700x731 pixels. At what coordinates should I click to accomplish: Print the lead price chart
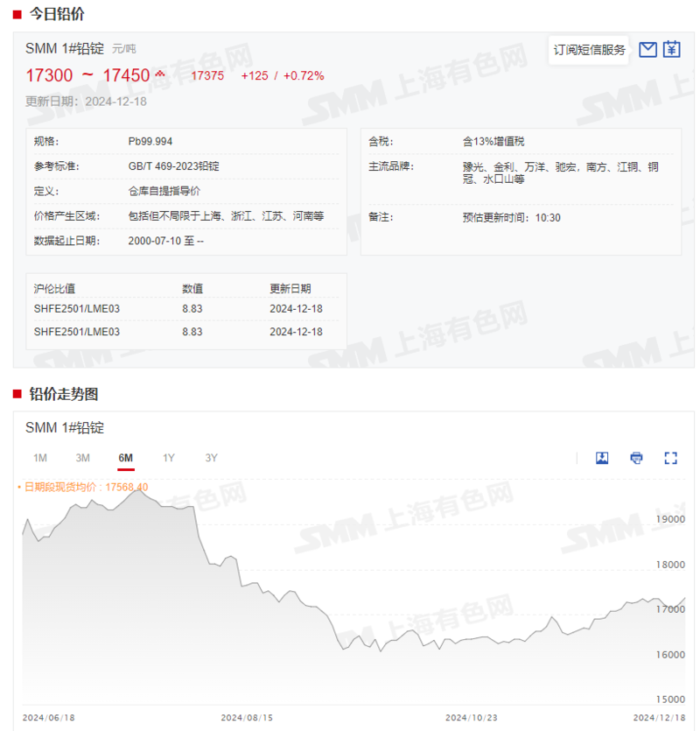click(x=636, y=458)
